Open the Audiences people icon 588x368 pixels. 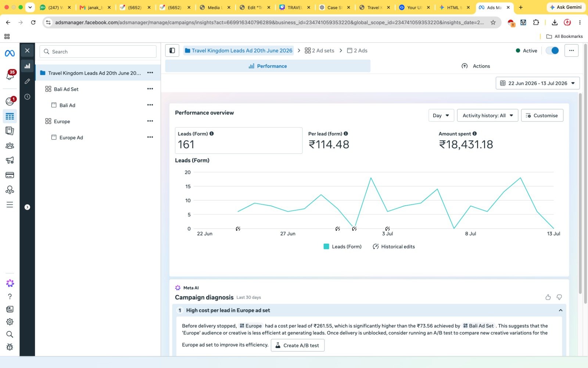tap(10, 146)
